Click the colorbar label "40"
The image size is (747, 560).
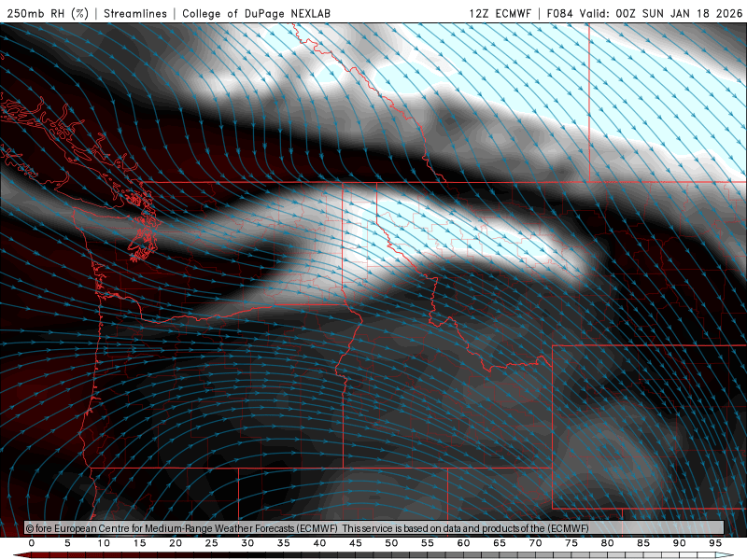pyautogui.click(x=319, y=543)
